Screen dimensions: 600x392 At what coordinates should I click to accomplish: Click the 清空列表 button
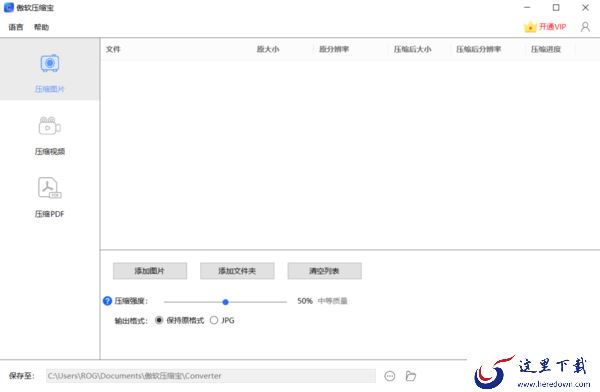(x=324, y=271)
